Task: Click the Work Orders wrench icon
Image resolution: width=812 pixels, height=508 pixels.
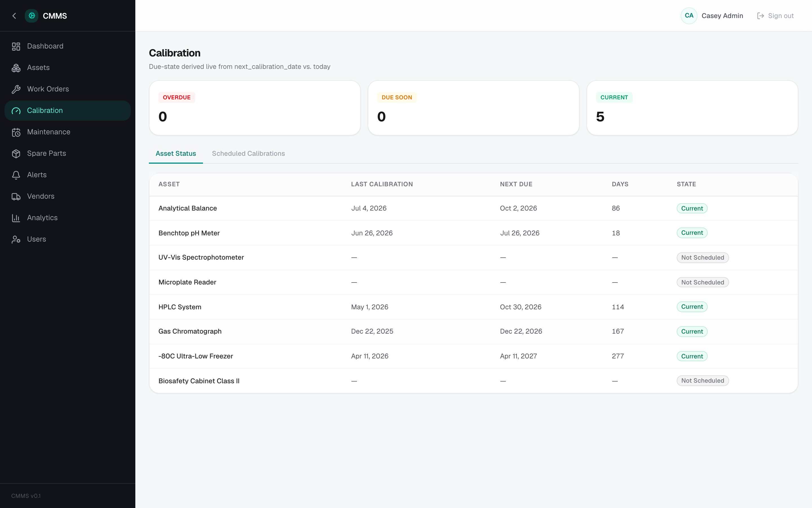Action: [16, 89]
